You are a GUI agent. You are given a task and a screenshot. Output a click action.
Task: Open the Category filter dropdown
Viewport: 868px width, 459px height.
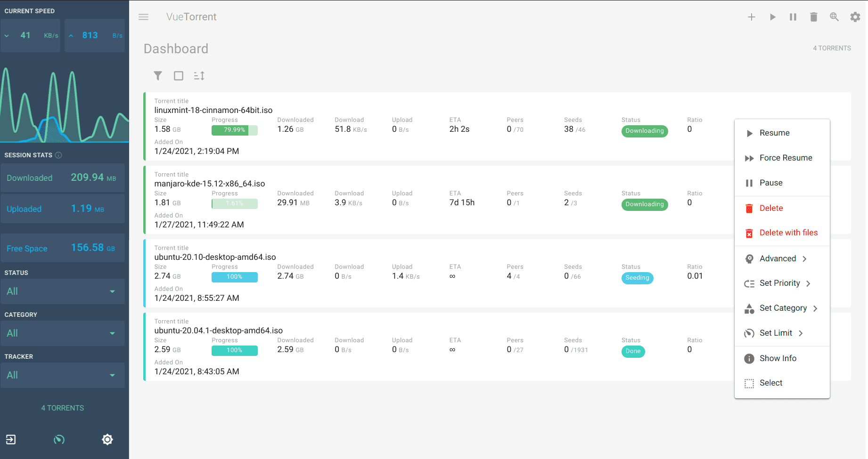tap(62, 333)
